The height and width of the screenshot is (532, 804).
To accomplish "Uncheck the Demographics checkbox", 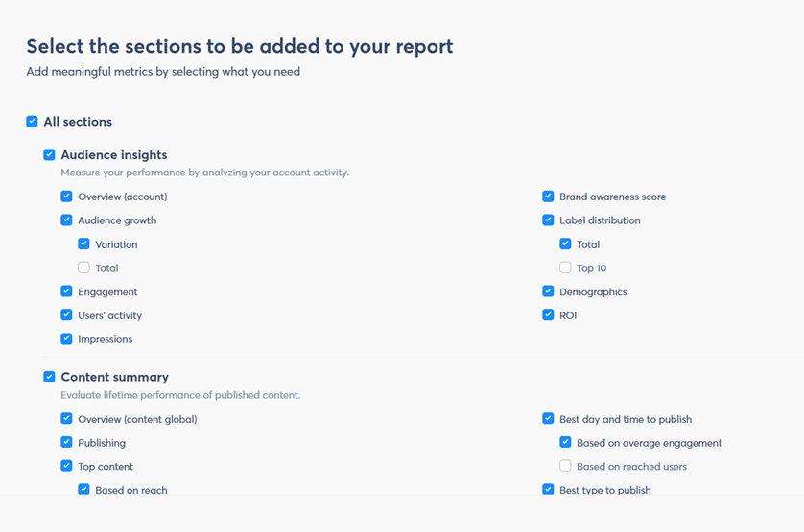I will click(548, 291).
